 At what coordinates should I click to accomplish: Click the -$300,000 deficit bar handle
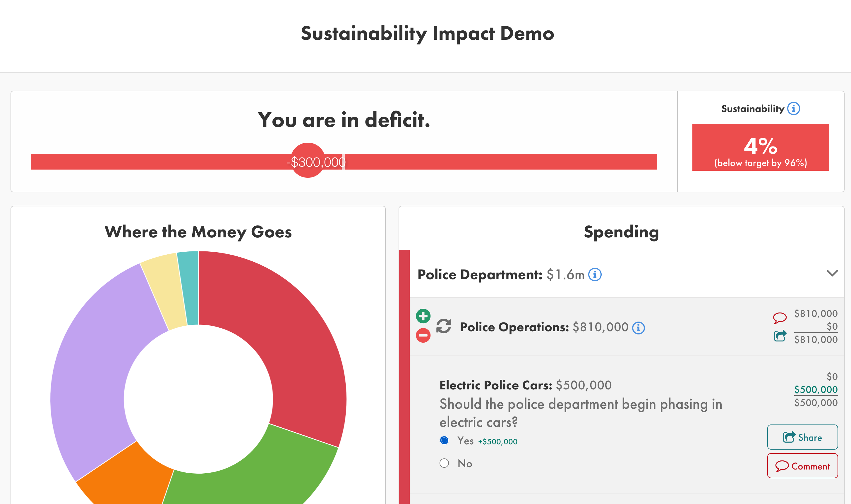(x=308, y=160)
